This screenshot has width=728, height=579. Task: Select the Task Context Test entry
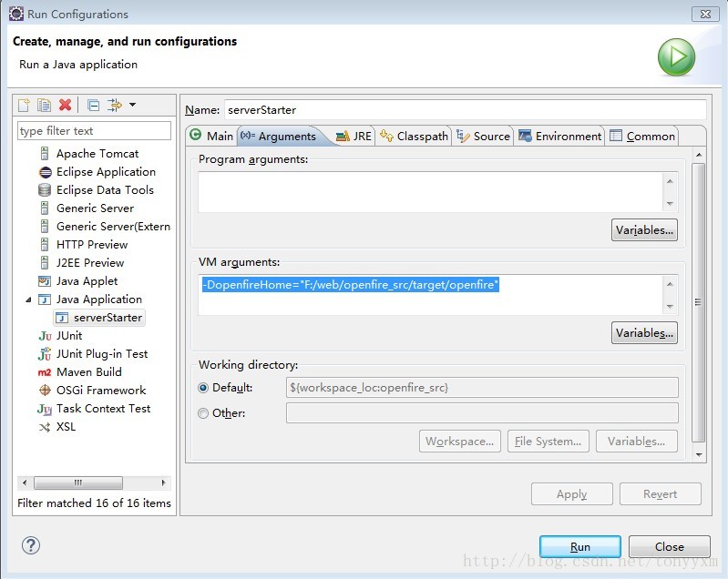[103, 408]
